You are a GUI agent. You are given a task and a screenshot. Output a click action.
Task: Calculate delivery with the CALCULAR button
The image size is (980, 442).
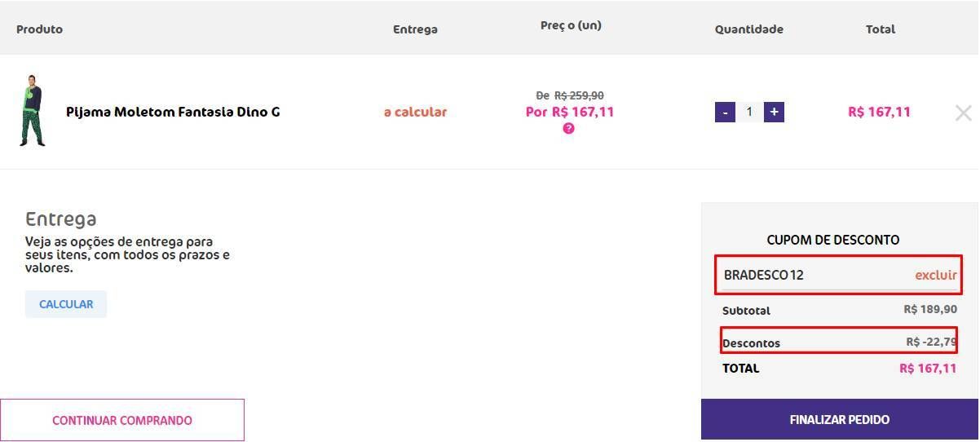(66, 304)
